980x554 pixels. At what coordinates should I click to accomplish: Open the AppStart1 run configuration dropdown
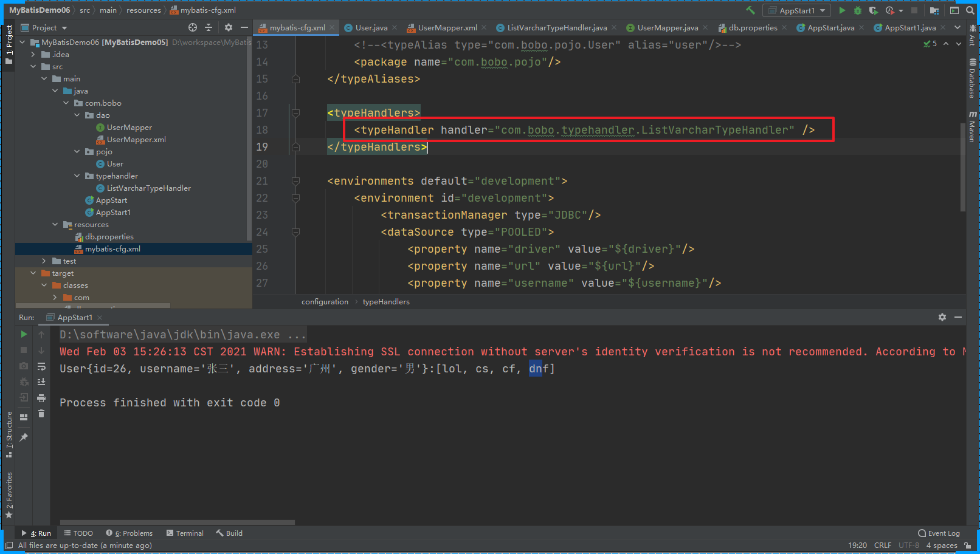797,10
